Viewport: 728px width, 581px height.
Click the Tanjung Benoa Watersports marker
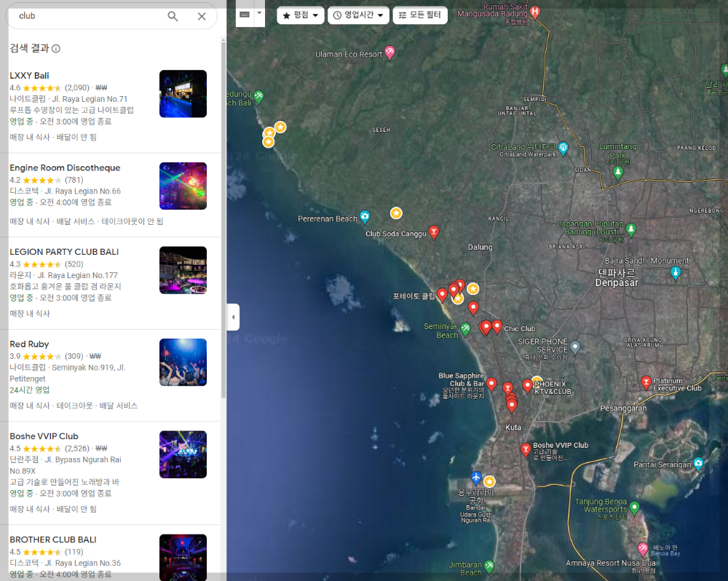coord(635,507)
